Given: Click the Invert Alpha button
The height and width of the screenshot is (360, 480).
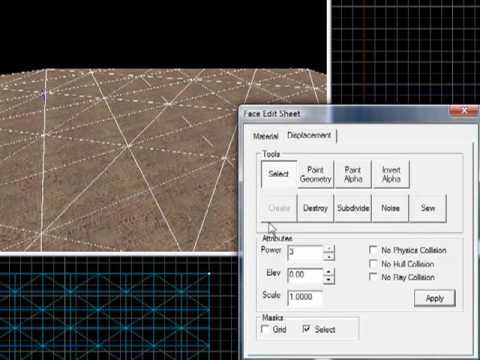Looking at the screenshot, I should pos(391,174).
